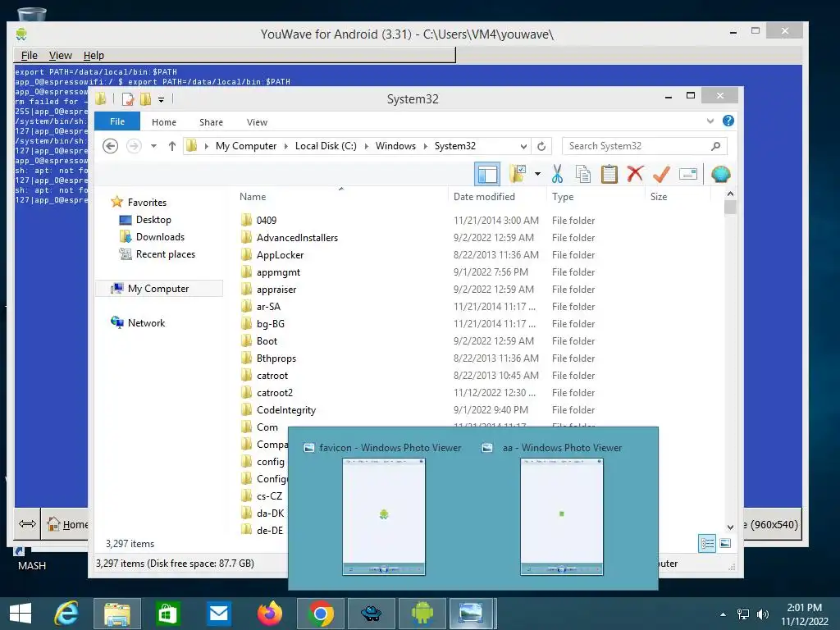The height and width of the screenshot is (630, 840).
Task: Switch to Large icons view button
Action: (x=725, y=543)
